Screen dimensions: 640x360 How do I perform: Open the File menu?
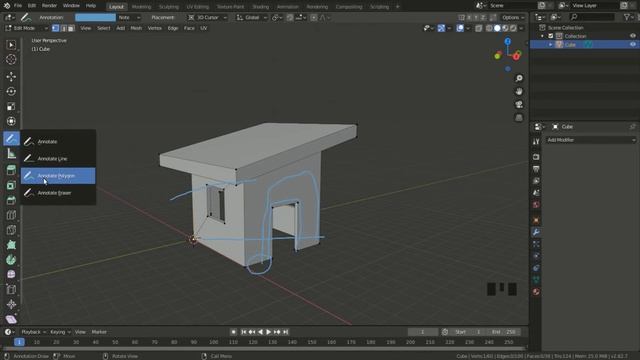(x=18, y=6)
